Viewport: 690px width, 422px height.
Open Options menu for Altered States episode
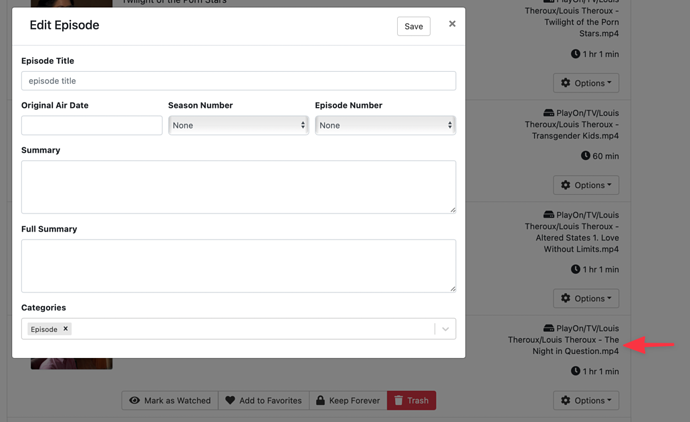pos(585,298)
